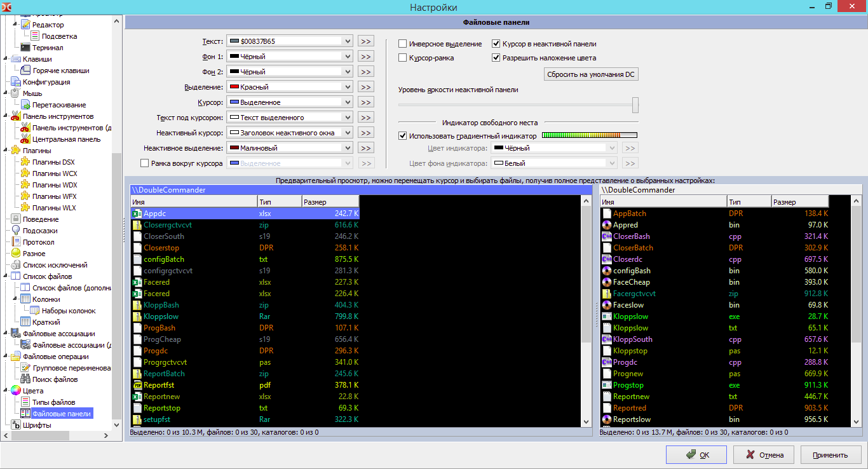
Task: Disable the gradient indicator checkbox
Action: point(403,135)
